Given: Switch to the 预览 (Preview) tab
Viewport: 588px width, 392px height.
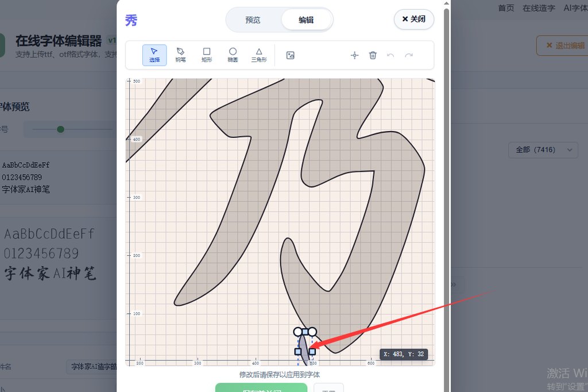Looking at the screenshot, I should tap(253, 20).
